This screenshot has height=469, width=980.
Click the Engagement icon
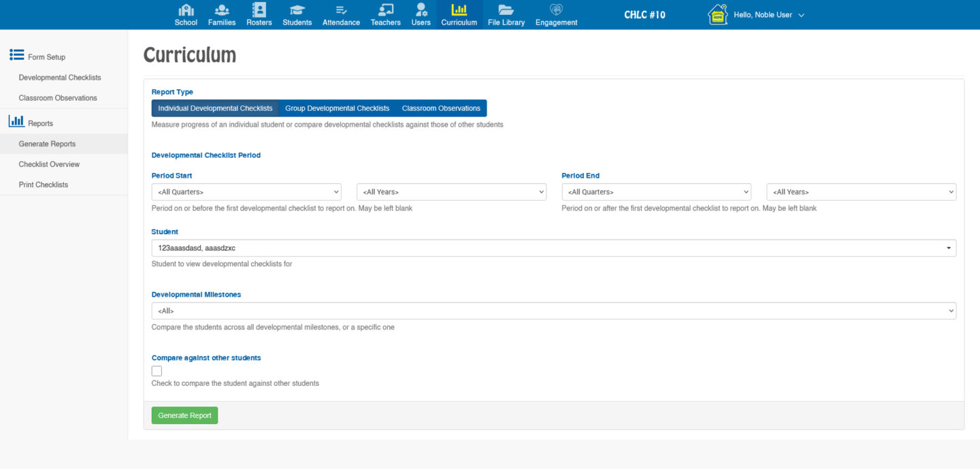pos(556,10)
